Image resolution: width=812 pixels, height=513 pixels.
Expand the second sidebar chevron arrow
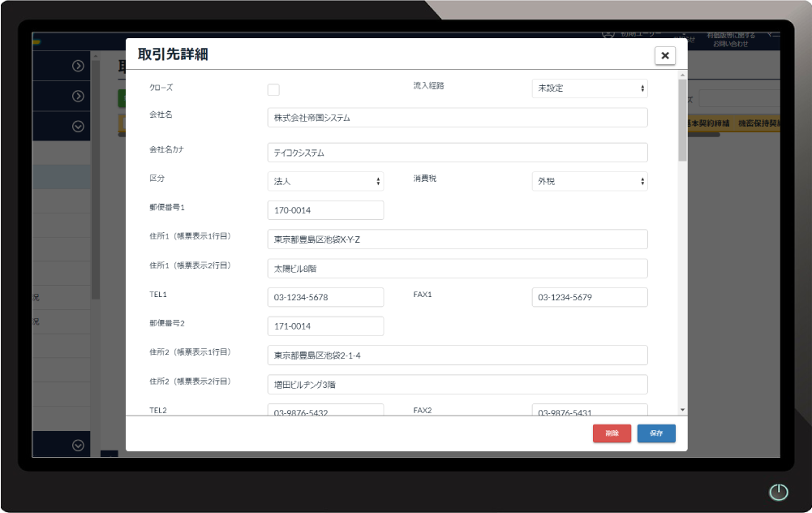[77, 95]
